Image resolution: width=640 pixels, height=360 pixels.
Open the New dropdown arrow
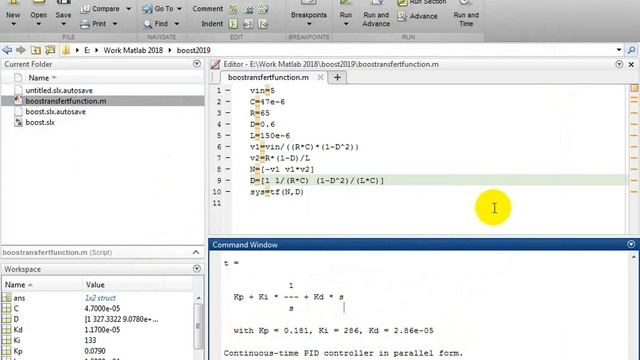13,24
